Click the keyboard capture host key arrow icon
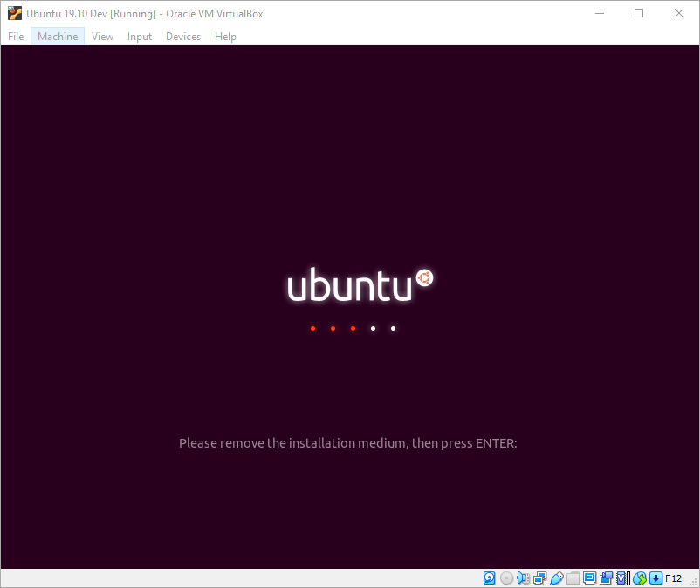Viewport: 700px width, 588px height. tap(655, 578)
